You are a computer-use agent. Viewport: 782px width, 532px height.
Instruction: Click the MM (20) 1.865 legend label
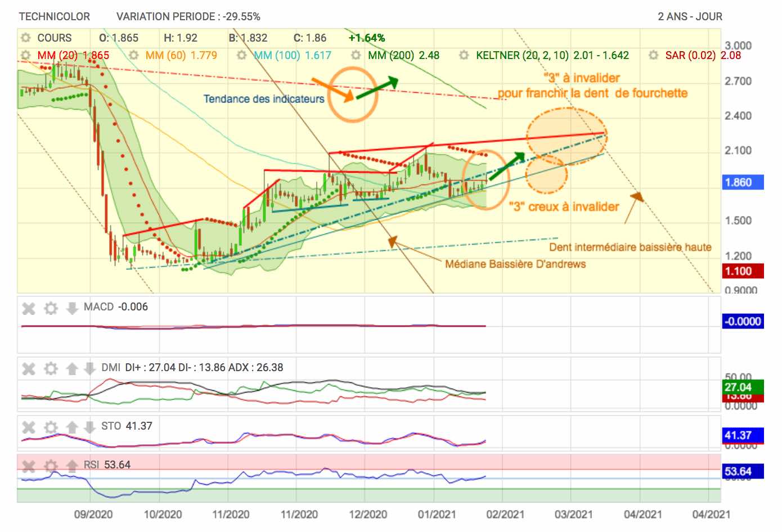73,56
